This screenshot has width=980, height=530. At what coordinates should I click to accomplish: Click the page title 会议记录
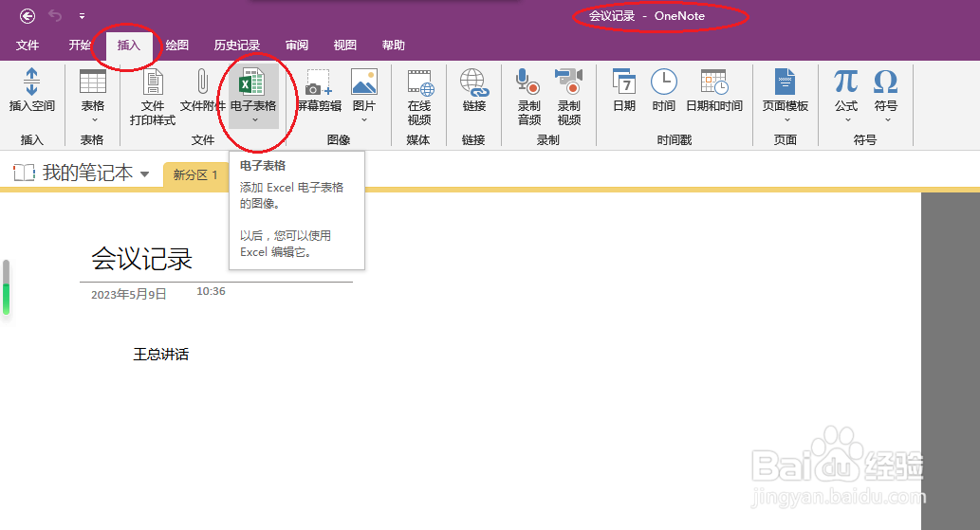[x=142, y=259]
